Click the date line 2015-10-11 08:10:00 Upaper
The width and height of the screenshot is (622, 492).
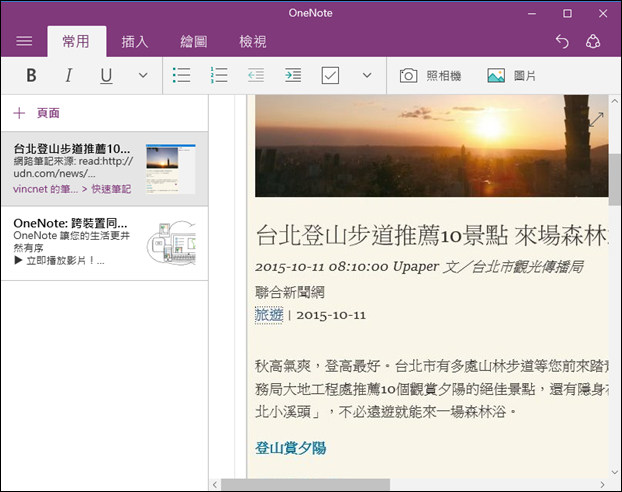pos(347,267)
